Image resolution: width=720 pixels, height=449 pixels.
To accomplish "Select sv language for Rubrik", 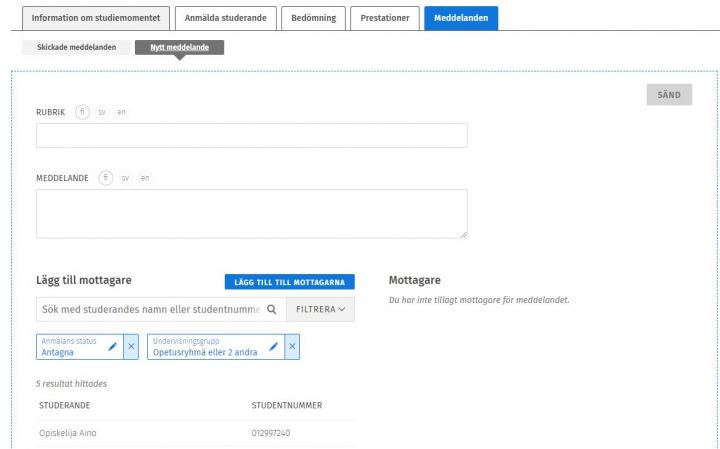I will pyautogui.click(x=102, y=111).
